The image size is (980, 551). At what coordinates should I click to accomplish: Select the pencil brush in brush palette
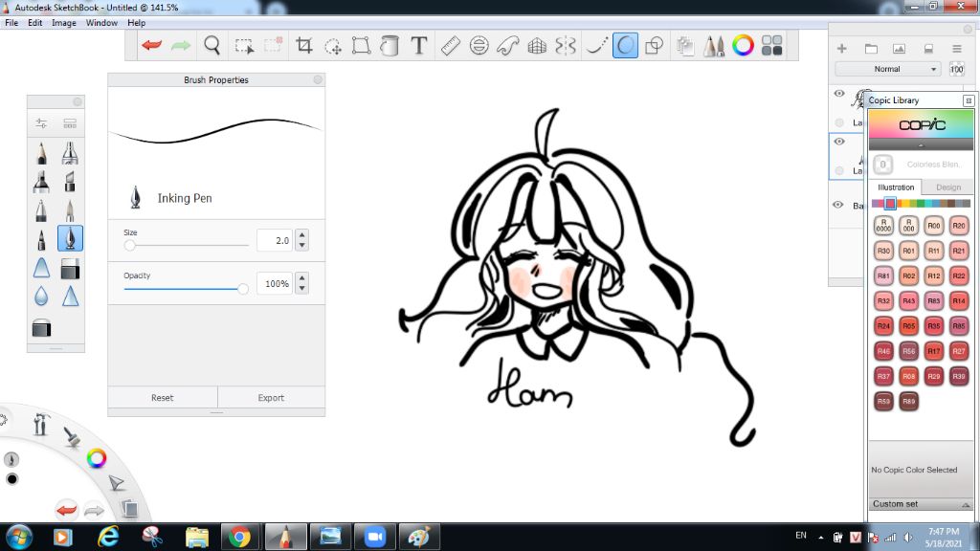[41, 153]
